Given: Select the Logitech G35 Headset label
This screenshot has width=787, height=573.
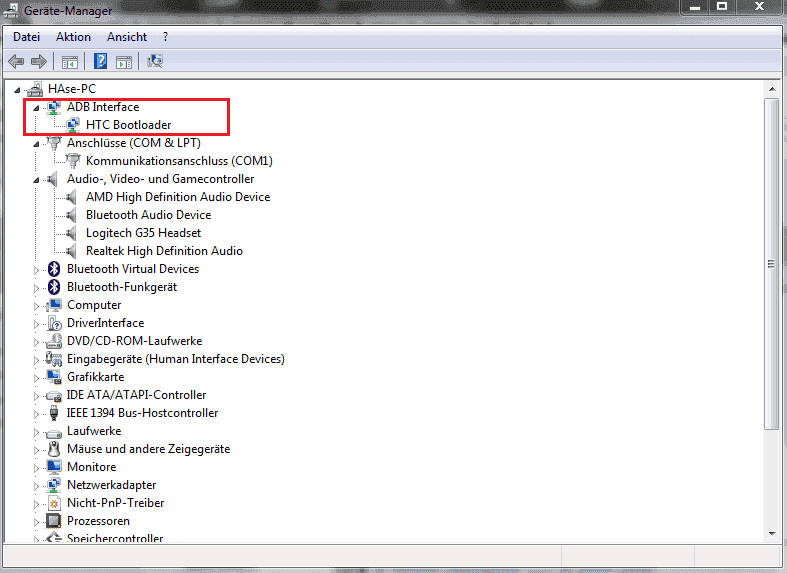Looking at the screenshot, I should pyautogui.click(x=144, y=233).
